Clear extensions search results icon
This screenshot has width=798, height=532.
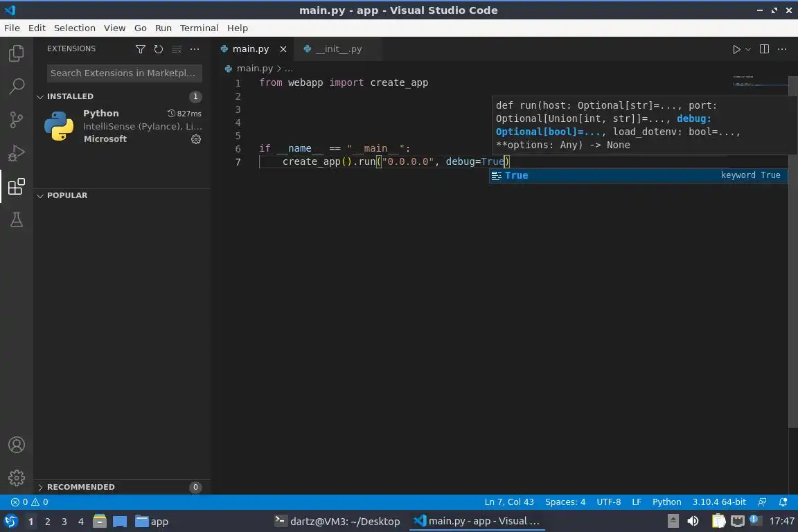[177, 49]
